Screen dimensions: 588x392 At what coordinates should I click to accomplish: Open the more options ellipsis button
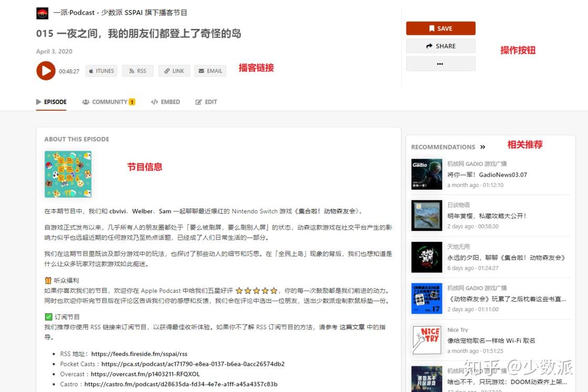(x=440, y=63)
